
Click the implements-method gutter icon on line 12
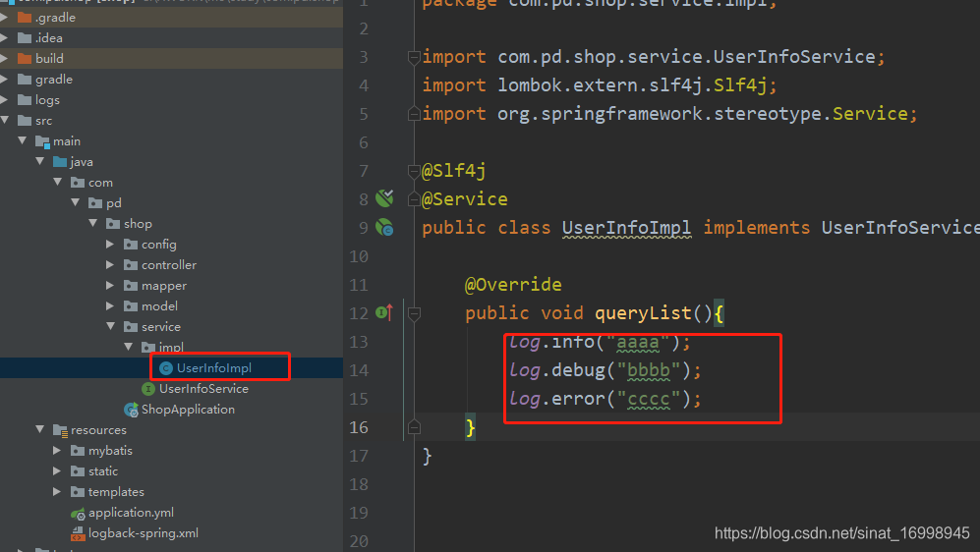[x=384, y=312]
